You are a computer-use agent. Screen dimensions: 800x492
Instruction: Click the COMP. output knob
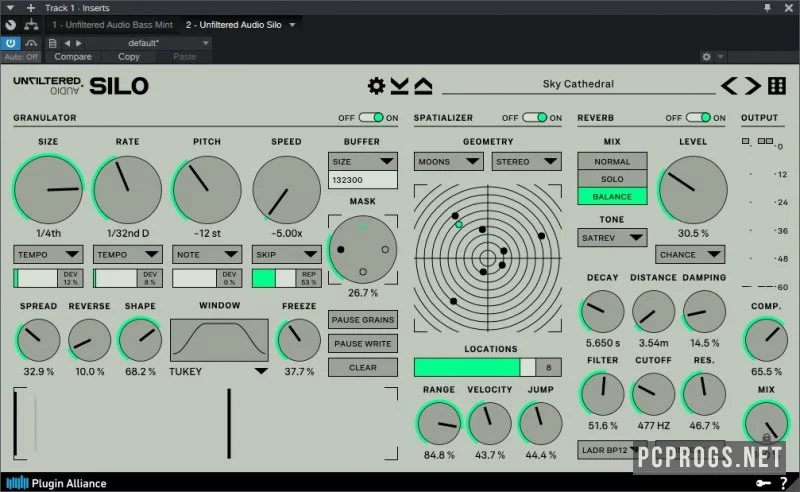tap(766, 339)
